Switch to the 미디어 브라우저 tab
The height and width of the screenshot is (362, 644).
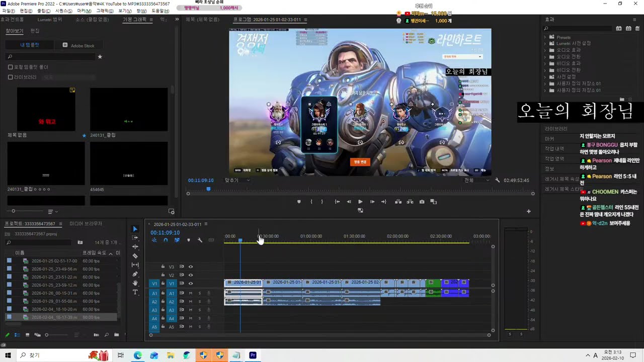[x=86, y=224]
